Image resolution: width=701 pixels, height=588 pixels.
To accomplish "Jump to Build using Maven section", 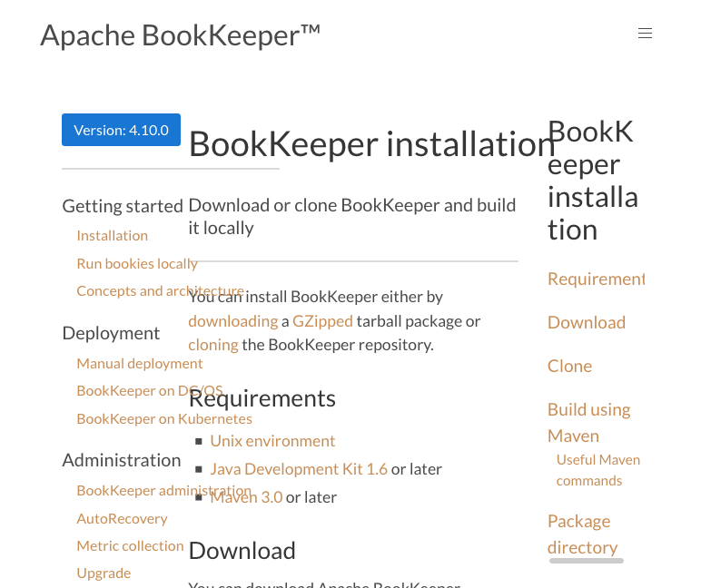I will 588,423.
